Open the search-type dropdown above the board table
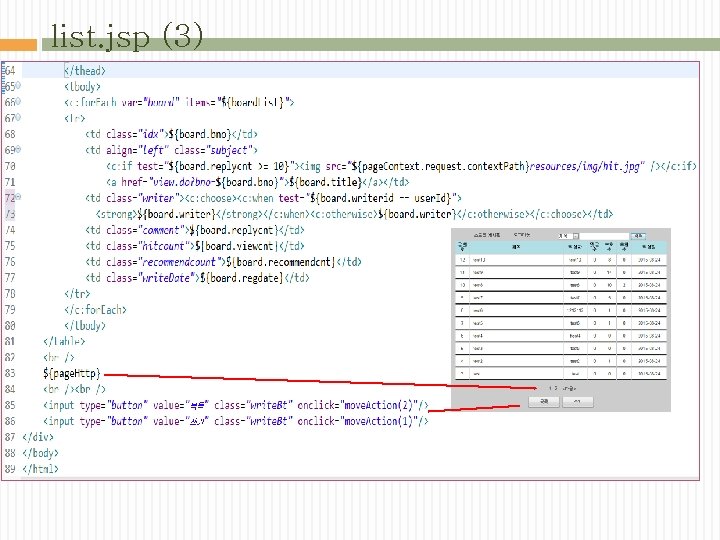720x540 pixels. (x=569, y=236)
